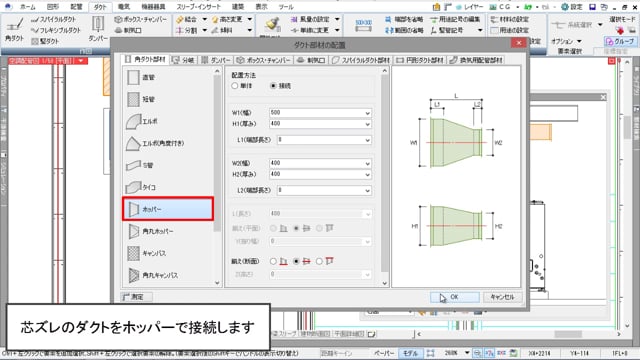Viewport: 640px width, 360px height.
Task: Click the 竪管記号 ribbon tool
Action: point(447,30)
